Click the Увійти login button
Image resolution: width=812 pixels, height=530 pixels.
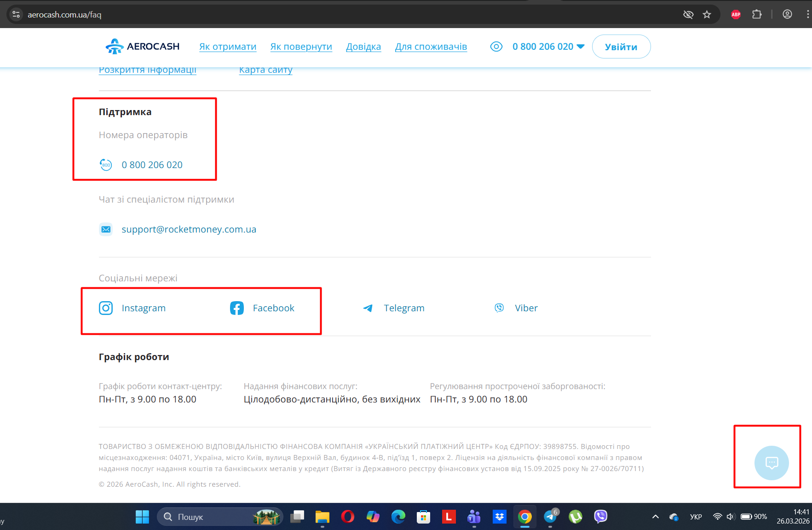point(621,47)
